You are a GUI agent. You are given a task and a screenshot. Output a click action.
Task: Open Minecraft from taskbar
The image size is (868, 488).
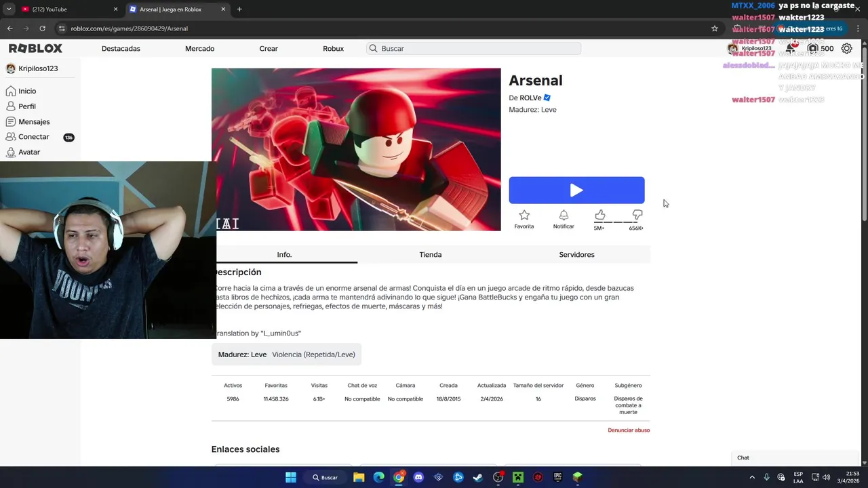tap(518, 477)
